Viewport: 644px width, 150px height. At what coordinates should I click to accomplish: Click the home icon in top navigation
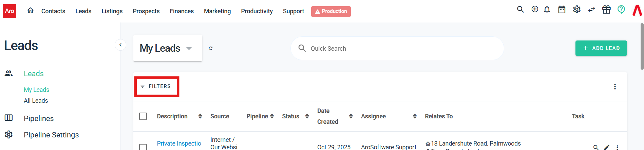pyautogui.click(x=30, y=11)
